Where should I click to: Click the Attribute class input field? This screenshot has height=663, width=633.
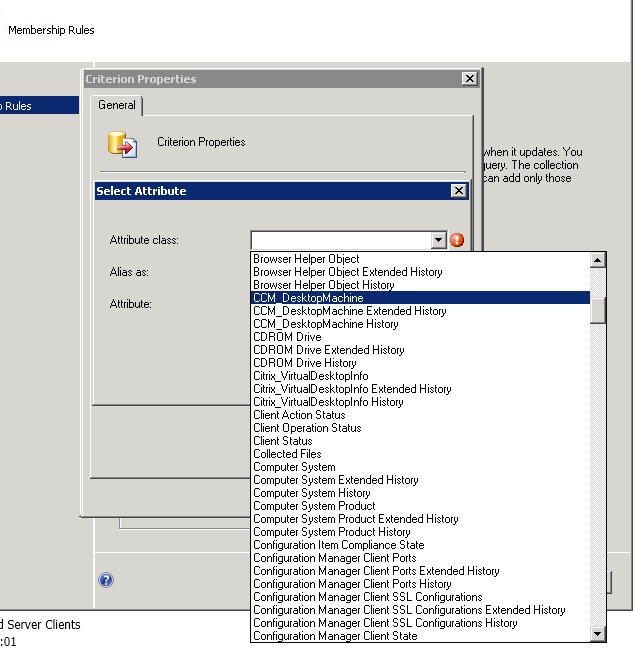(340, 240)
